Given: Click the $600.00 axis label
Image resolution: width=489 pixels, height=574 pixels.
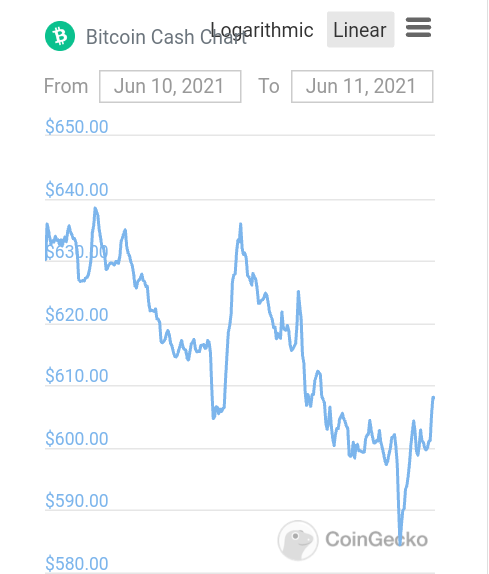Looking at the screenshot, I should coord(77,439).
